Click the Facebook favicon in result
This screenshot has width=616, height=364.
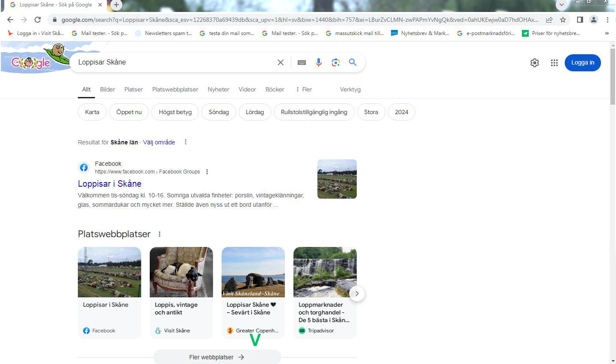(84, 167)
